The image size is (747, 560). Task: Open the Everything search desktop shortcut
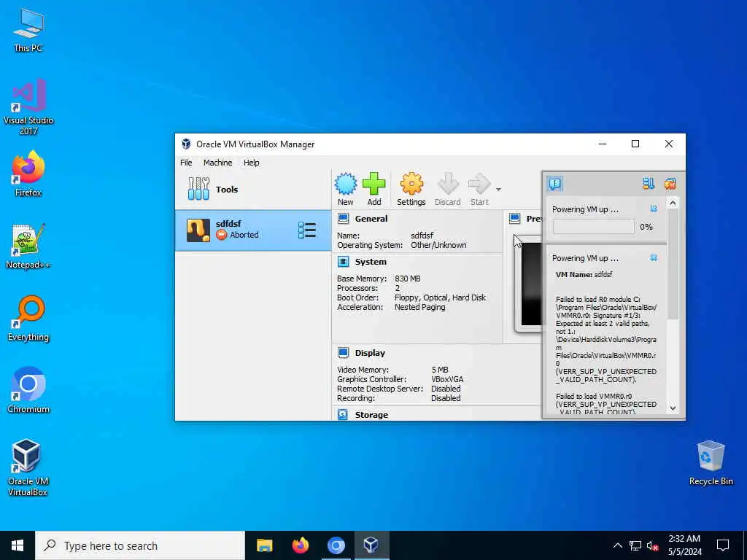pos(28,319)
